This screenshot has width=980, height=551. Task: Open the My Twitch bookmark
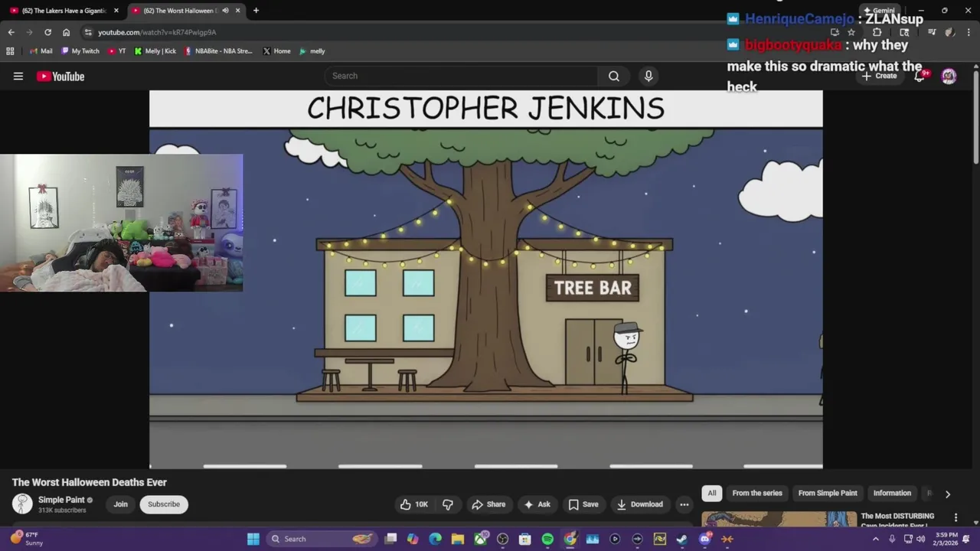tap(80, 51)
